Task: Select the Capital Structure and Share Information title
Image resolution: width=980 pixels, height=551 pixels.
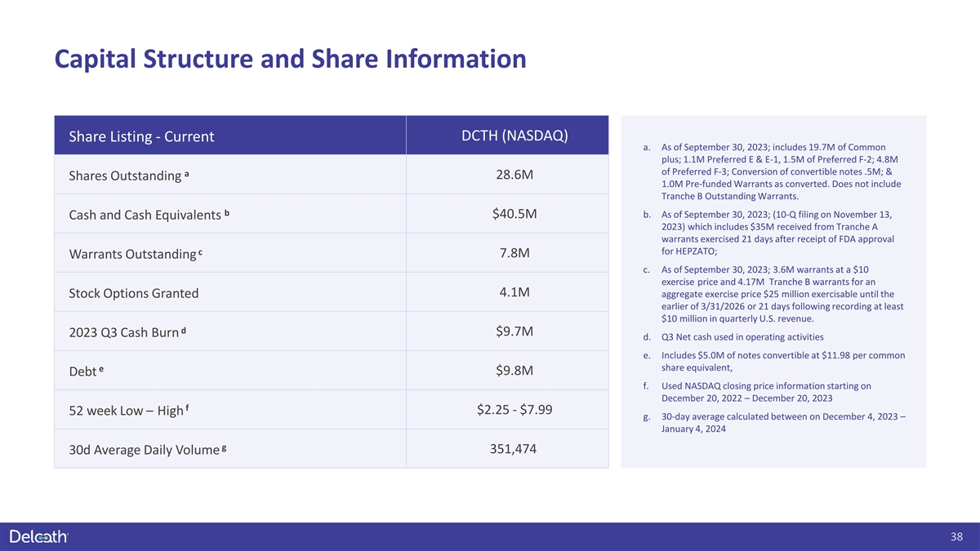Action: 290,60
